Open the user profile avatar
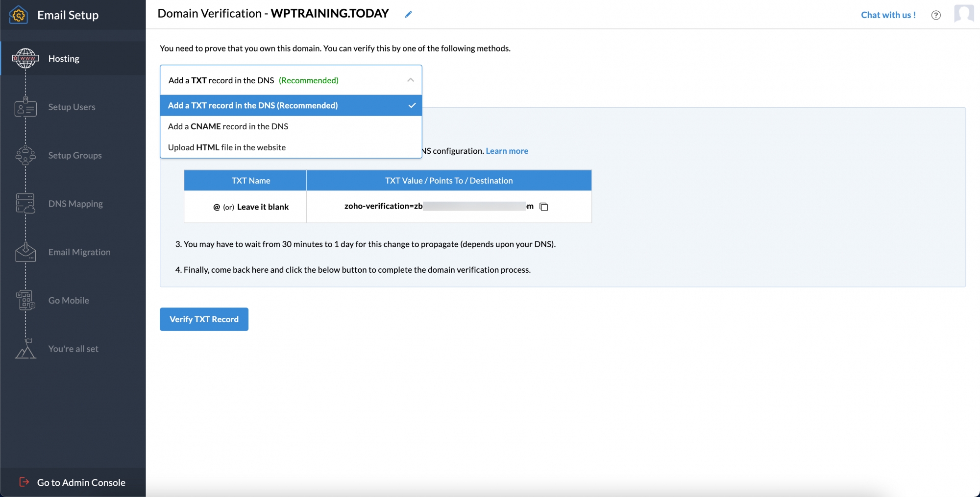Image resolution: width=980 pixels, height=497 pixels. click(x=963, y=14)
